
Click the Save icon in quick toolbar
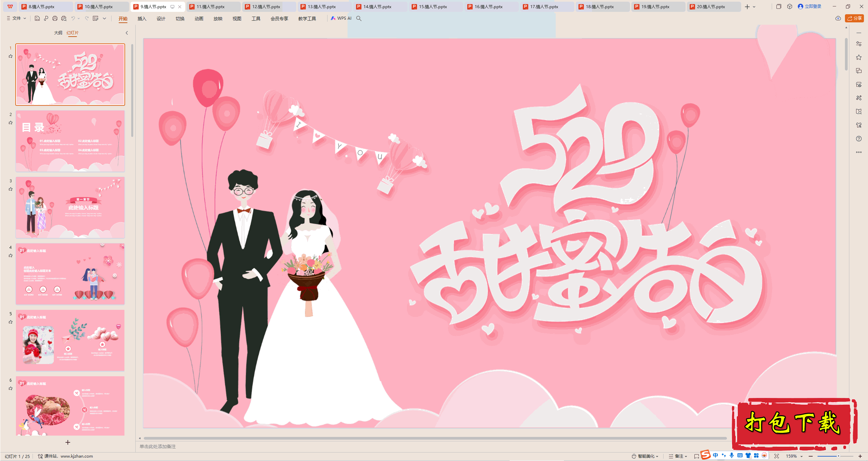[x=37, y=18]
